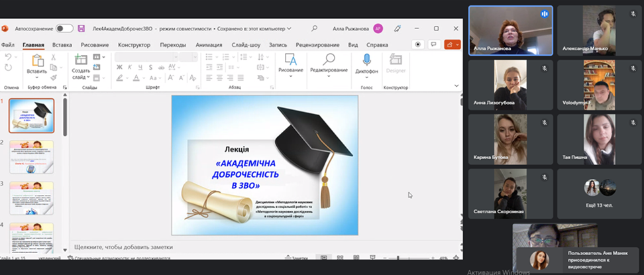Toggle bold Ж formatting
This screenshot has width=644, height=275.
pos(119,68)
